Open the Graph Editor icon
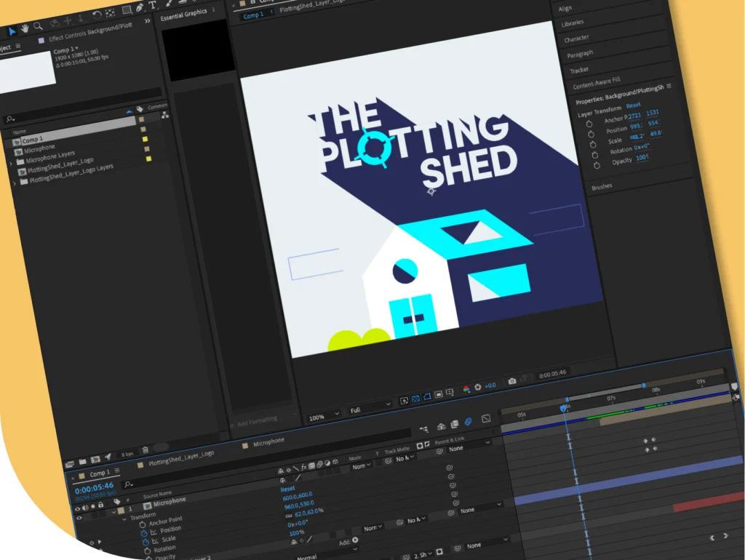 coord(485,418)
